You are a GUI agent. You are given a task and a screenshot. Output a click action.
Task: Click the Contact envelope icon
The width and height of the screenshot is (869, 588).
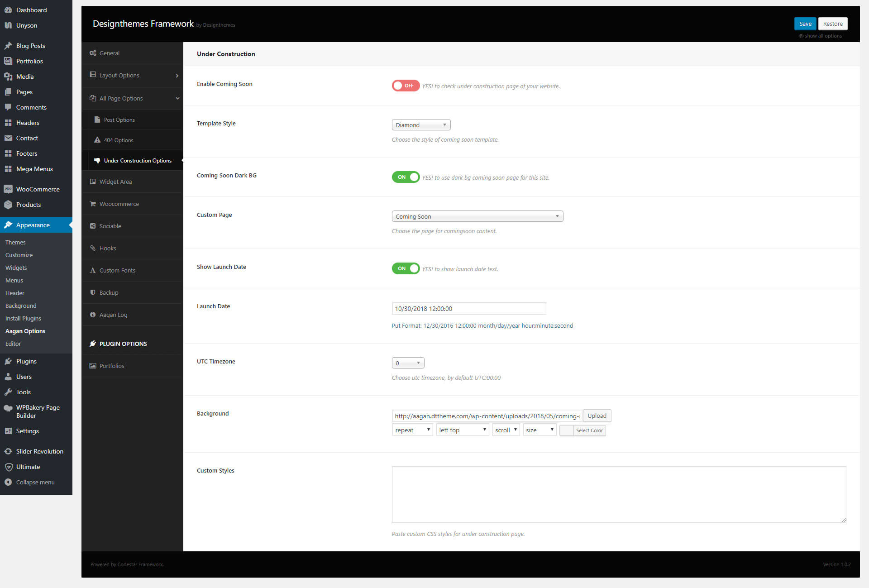(x=8, y=138)
